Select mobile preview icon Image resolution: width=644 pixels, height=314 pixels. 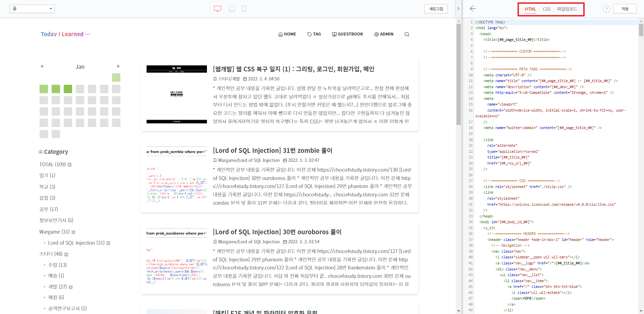[x=244, y=9]
